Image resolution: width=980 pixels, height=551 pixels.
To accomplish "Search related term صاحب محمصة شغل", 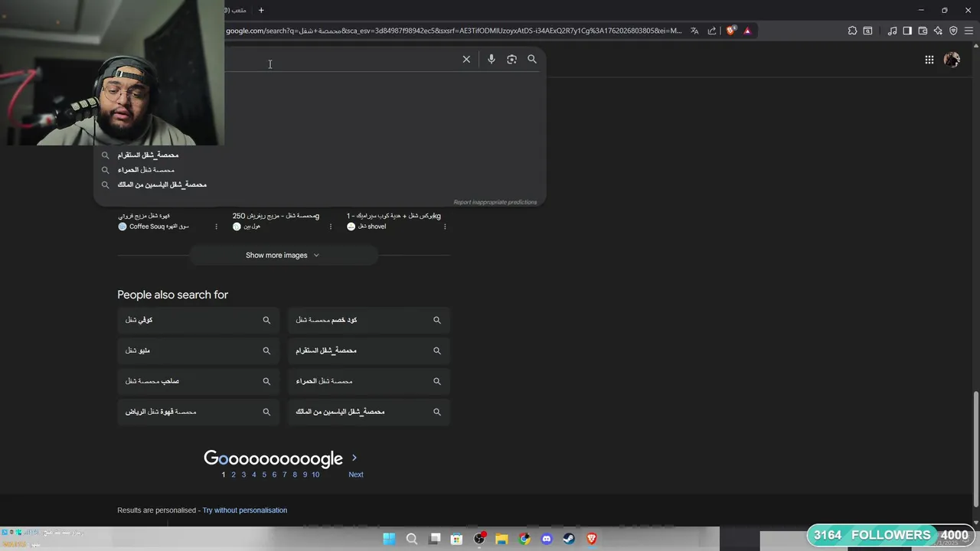I will [x=198, y=381].
